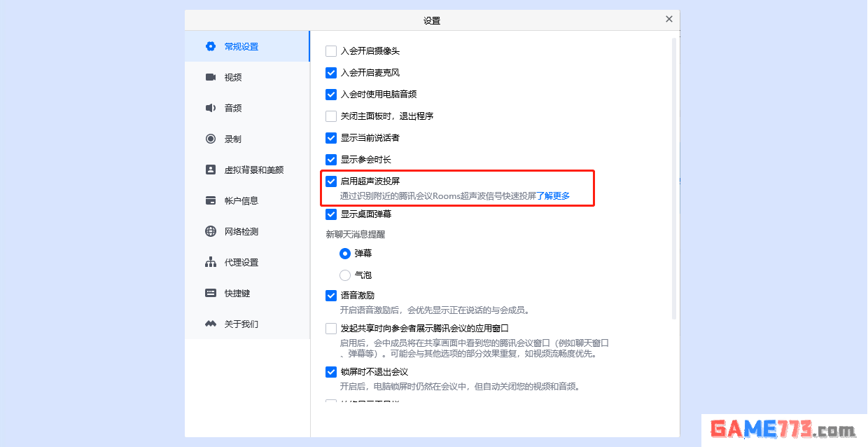Screen dimensions: 868x447
Task: Click the globe icon for 网络检测
Action: 210,231
